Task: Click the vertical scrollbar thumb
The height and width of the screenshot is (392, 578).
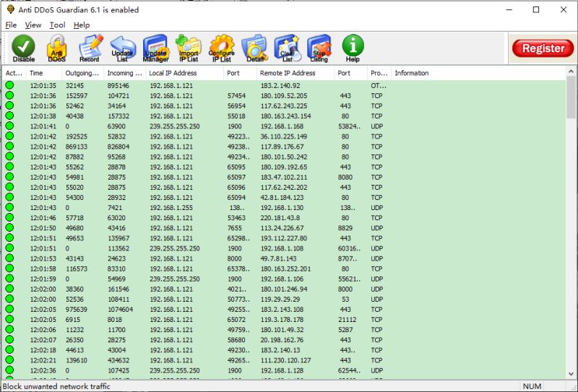Action: coord(571,97)
